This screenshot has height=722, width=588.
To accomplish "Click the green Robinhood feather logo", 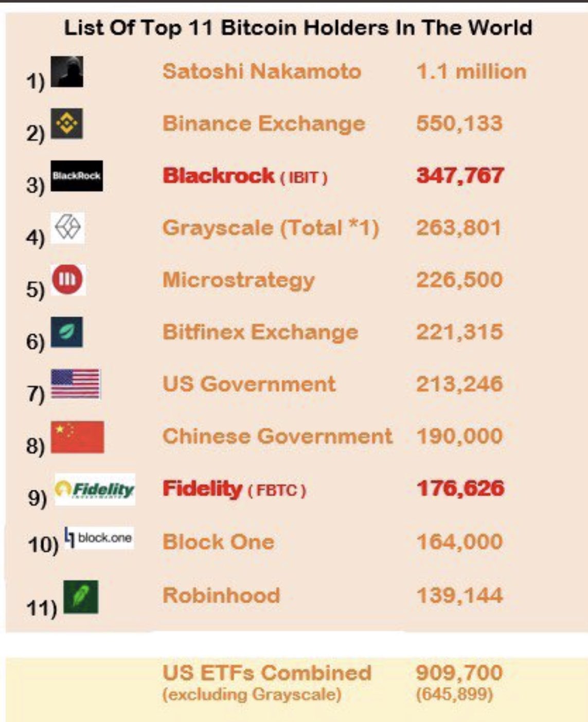I will [81, 597].
